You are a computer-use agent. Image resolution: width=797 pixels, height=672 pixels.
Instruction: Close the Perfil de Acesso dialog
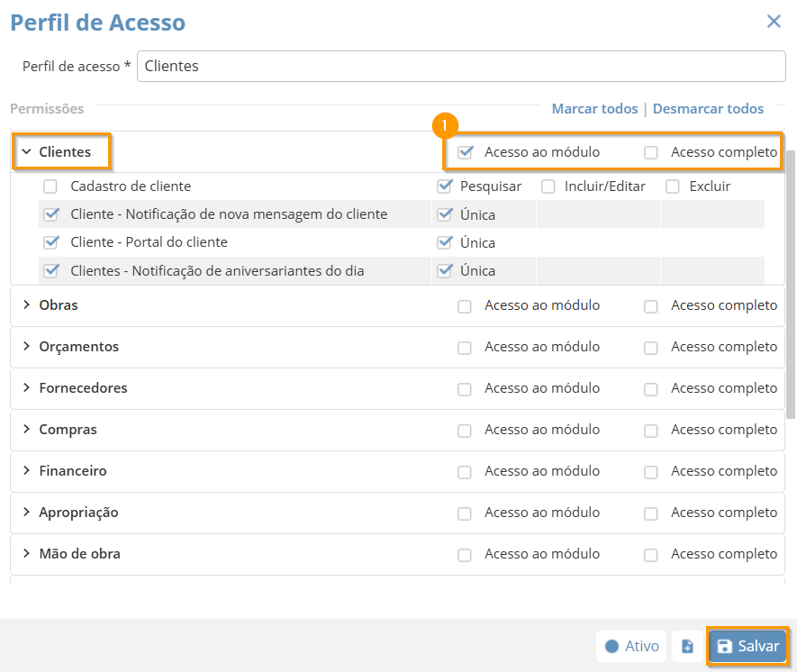point(773,22)
